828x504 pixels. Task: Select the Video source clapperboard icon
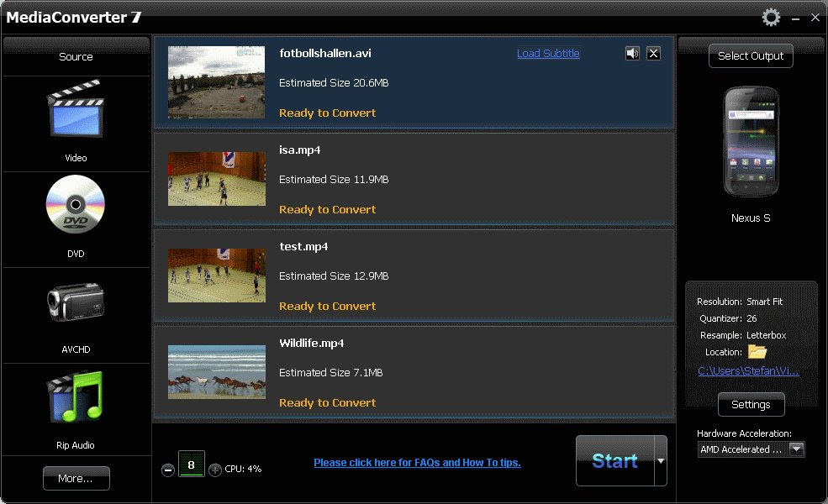pyautogui.click(x=76, y=108)
